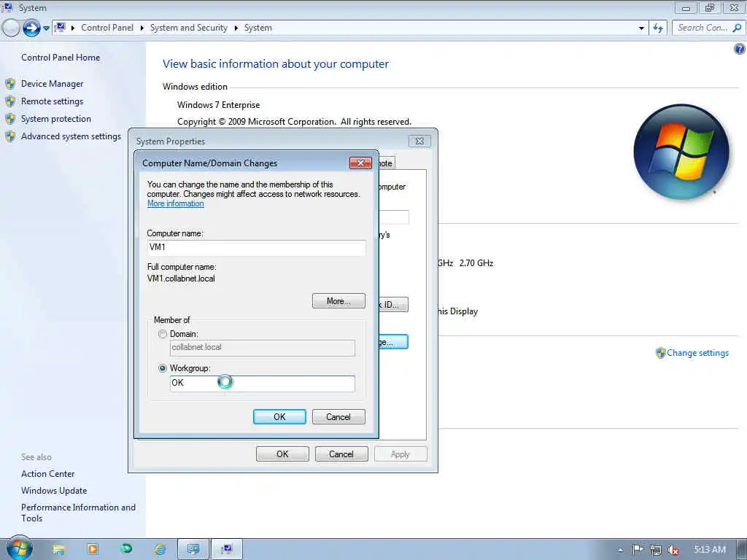Click the address bar computer icon
The image size is (747, 560).
click(x=61, y=28)
